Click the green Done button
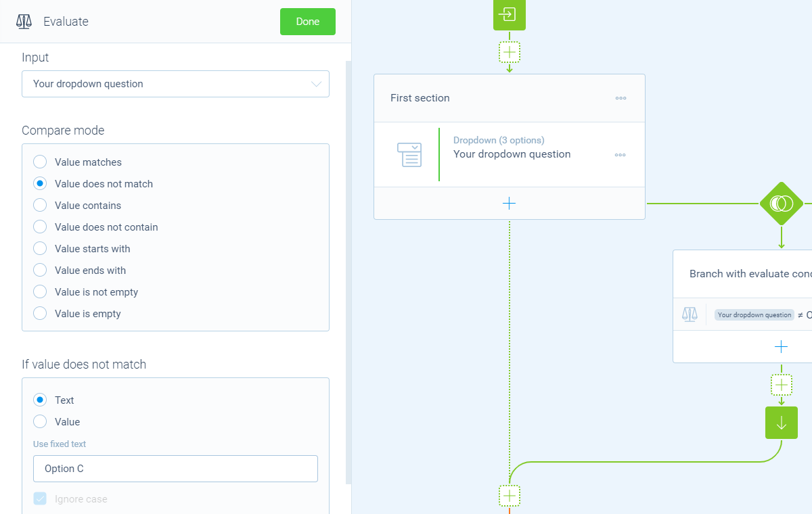Screen dimensions: 812x514 (x=308, y=22)
